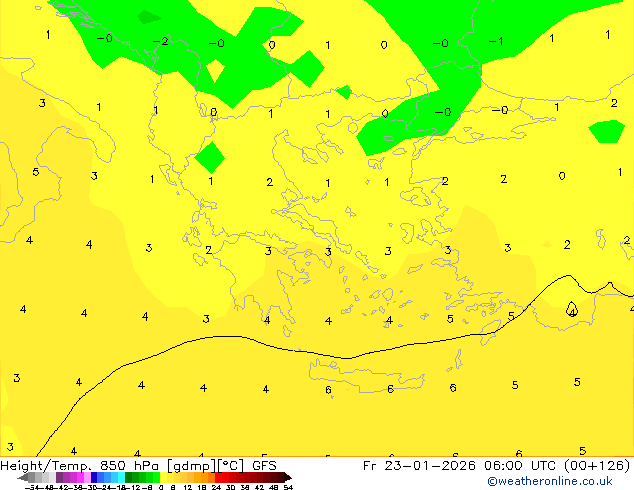Click the GFS model label
The image size is (634, 490).
(x=264, y=465)
